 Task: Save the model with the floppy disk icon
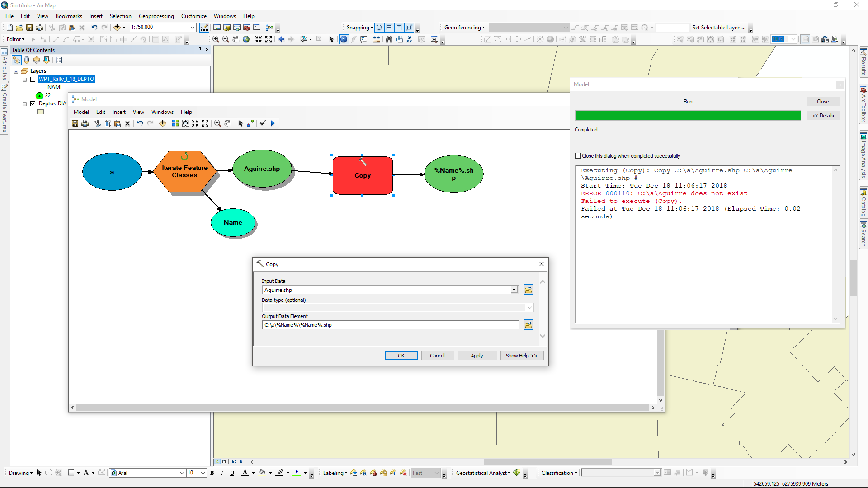[75, 123]
